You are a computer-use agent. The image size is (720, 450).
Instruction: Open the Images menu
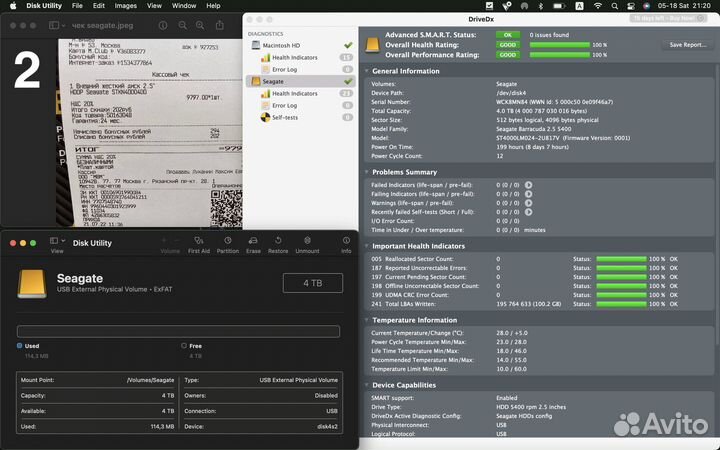click(125, 6)
